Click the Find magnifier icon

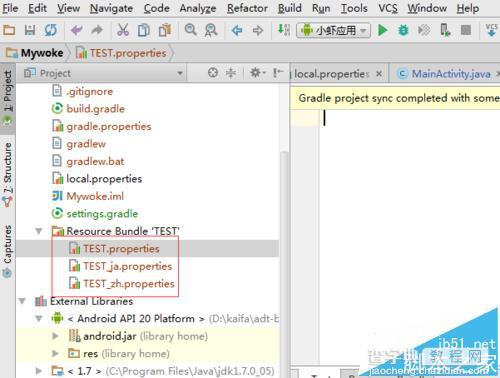point(191,30)
